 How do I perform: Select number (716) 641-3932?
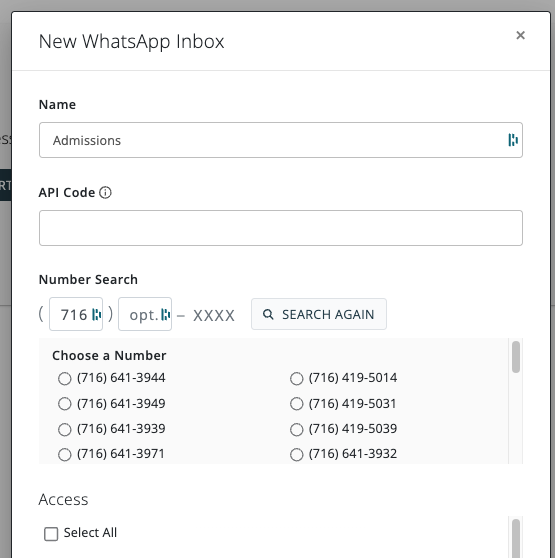point(296,454)
